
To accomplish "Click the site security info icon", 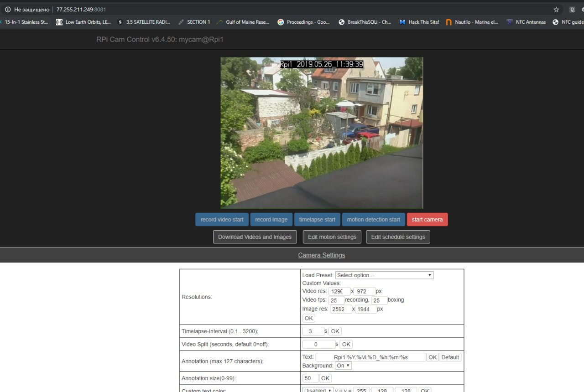I will coord(8,10).
